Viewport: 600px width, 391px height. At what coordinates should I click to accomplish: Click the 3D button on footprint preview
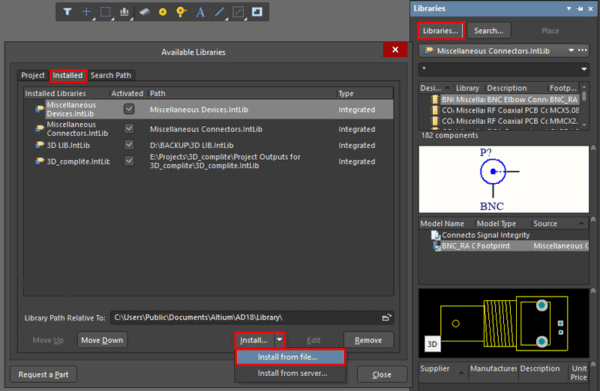[x=432, y=344]
